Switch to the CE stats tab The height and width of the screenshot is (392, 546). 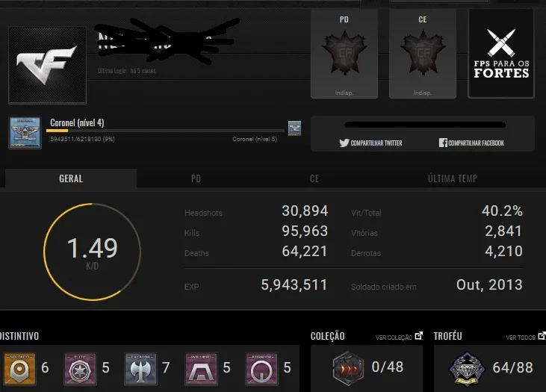[x=314, y=178]
